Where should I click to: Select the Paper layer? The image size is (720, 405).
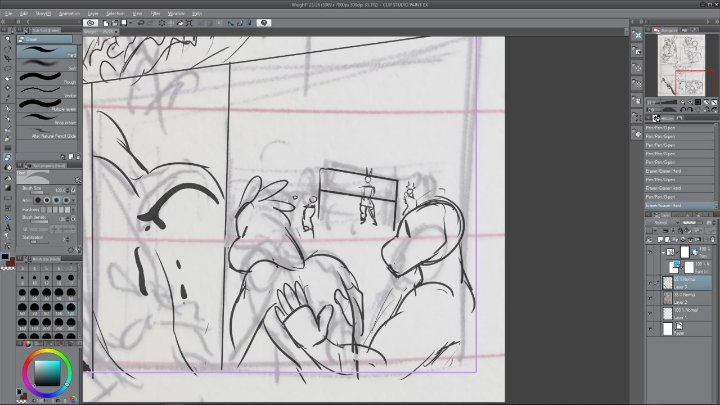(687, 329)
